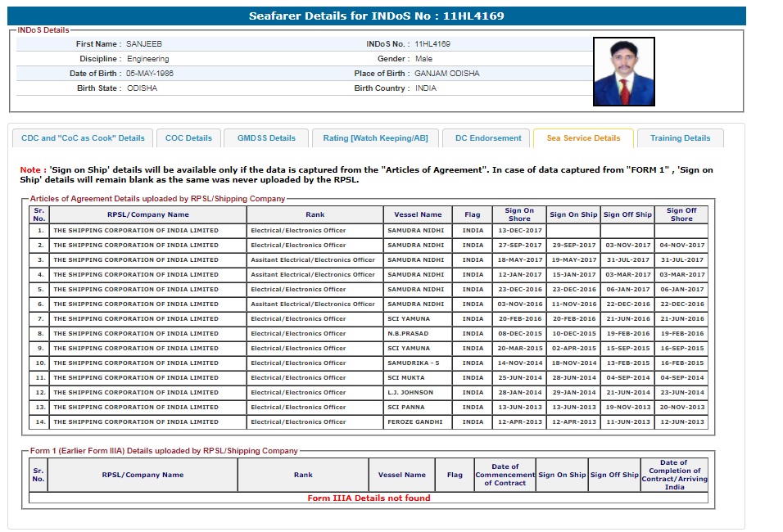Image resolution: width=783 pixels, height=532 pixels.
Task: Click the Sign Off Shore column header
Action: click(x=681, y=214)
